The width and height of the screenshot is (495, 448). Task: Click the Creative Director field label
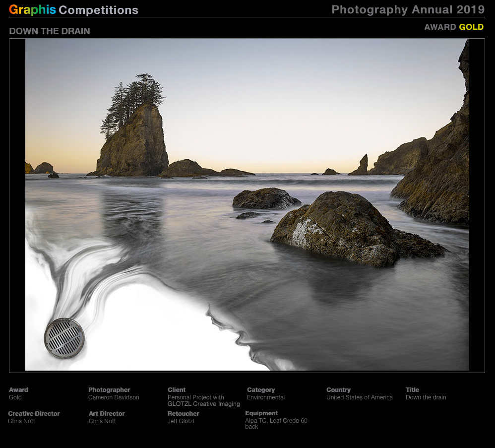point(34,413)
